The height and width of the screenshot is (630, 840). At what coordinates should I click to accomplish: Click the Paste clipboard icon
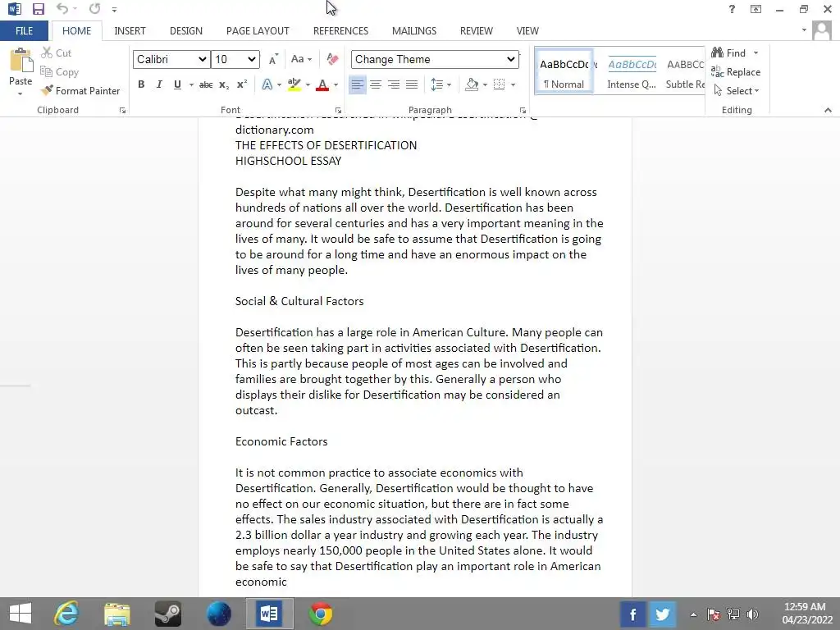[21, 60]
